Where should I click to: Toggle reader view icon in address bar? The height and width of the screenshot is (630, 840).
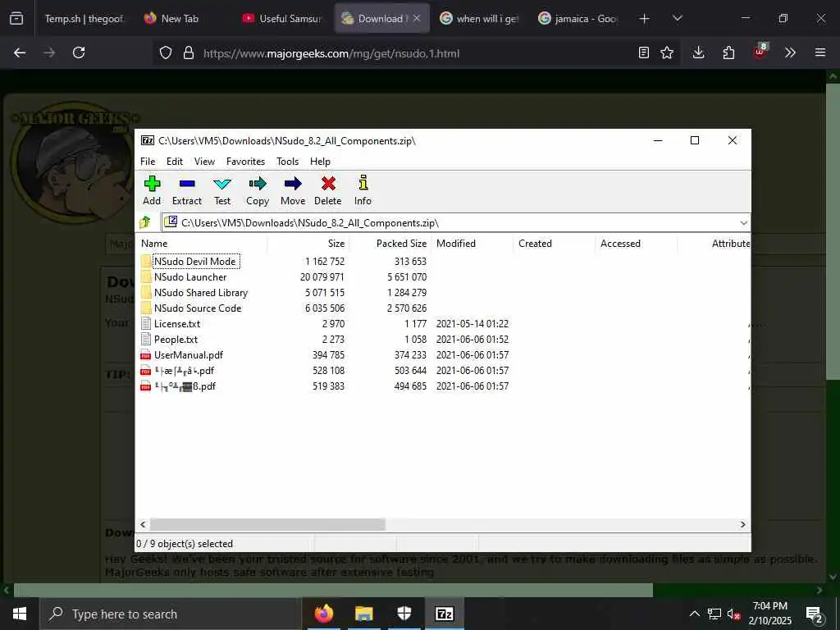point(644,52)
